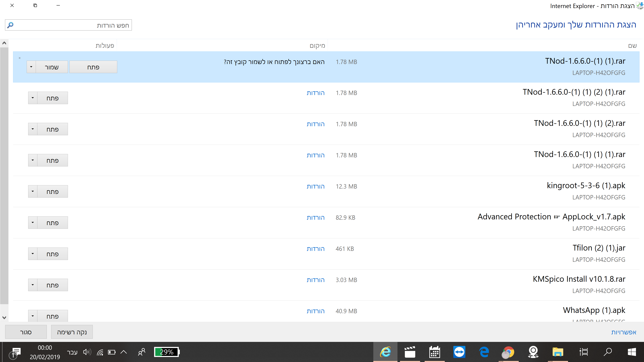Viewport: 644px width, 362px height.
Task: Expand the Open options arrow for kingroot-5-3-6 (1).apk
Action: [x=33, y=191]
